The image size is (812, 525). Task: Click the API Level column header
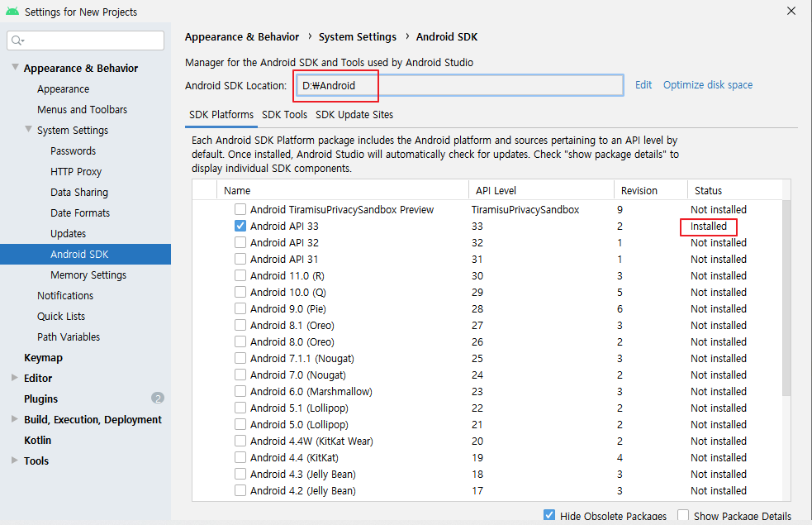(541, 191)
